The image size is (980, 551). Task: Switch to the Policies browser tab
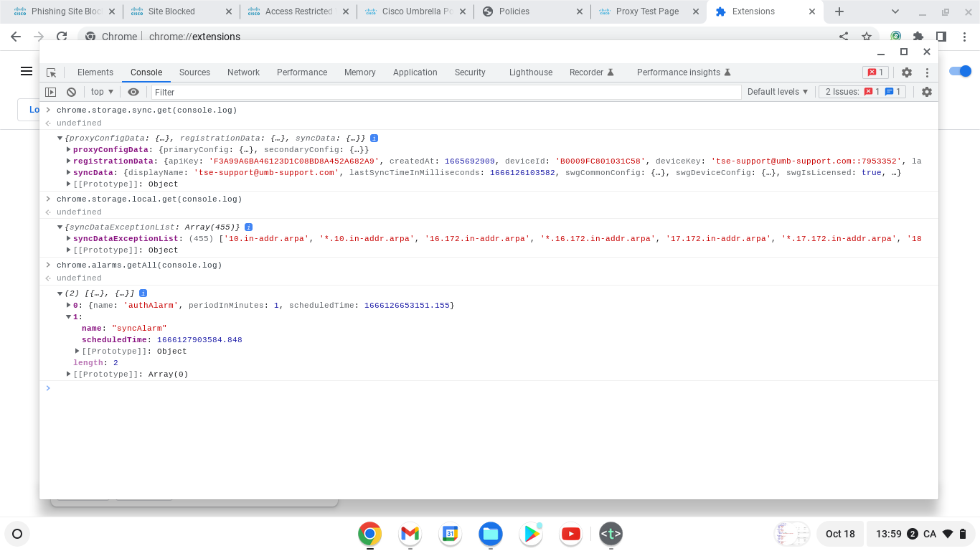pos(532,11)
